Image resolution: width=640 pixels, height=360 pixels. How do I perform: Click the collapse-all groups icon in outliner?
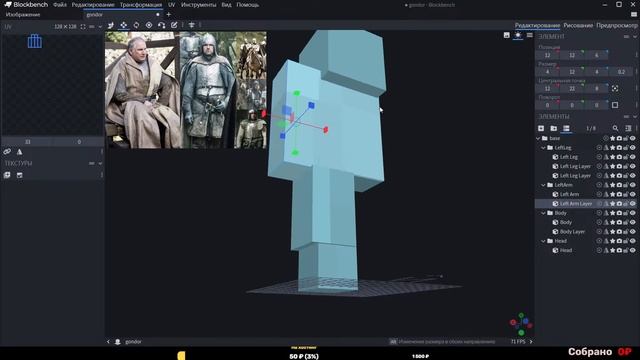(x=628, y=128)
